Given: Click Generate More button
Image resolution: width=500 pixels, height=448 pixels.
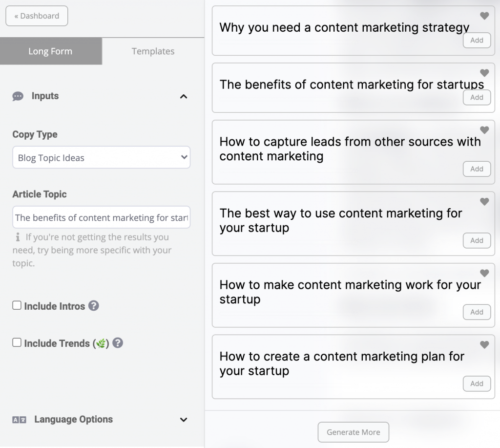Looking at the screenshot, I should point(354,432).
